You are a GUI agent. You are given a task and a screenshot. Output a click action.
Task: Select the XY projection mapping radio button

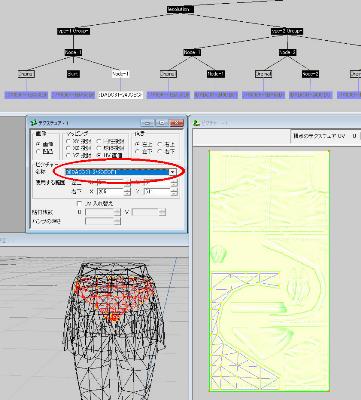coord(68,141)
